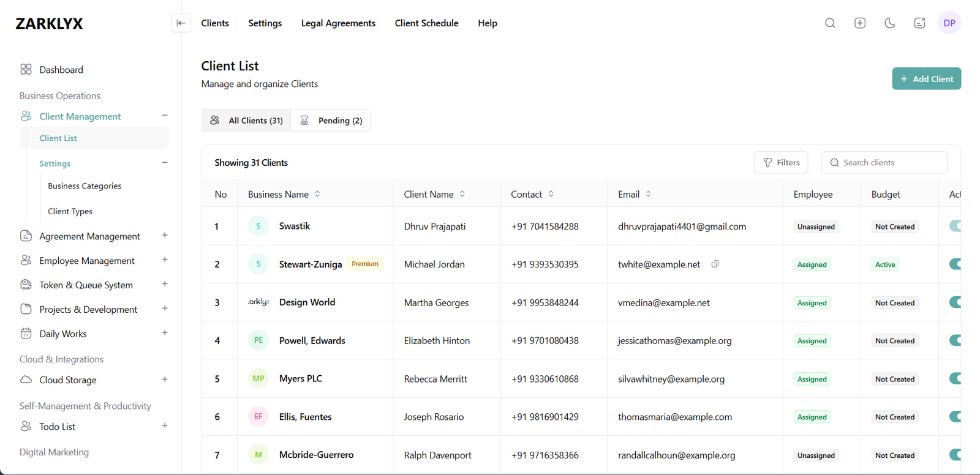Toggle the active switch for Myers PLC

coord(955,378)
